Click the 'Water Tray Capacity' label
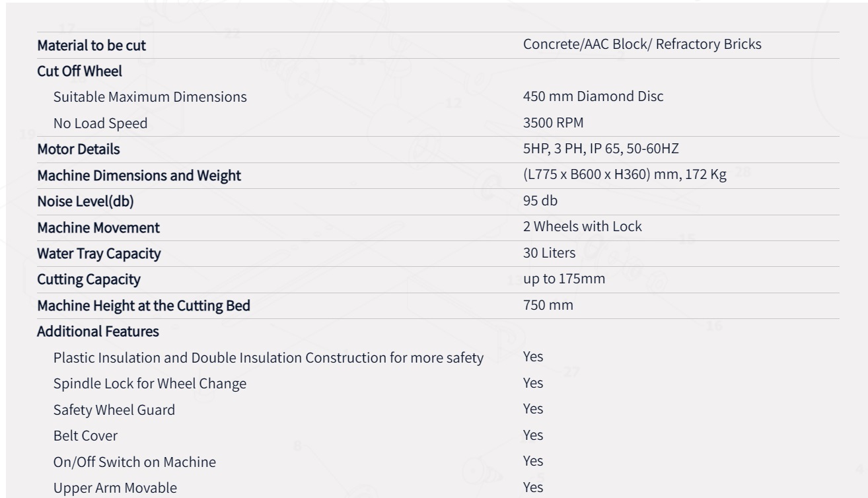 click(x=98, y=254)
